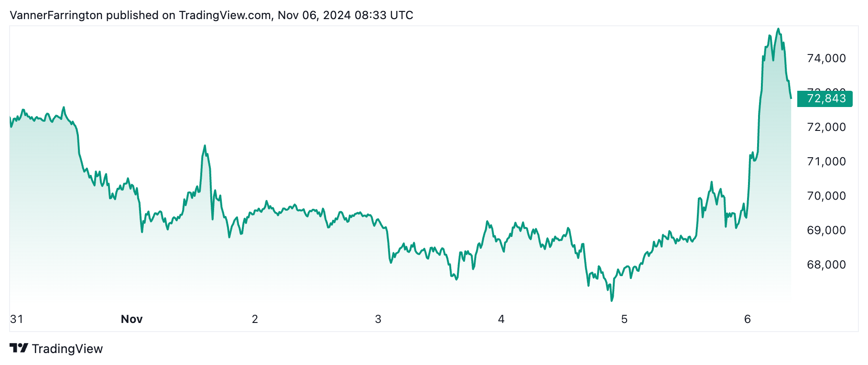Click date 3 on the time axis
This screenshot has width=868, height=365.
(x=378, y=319)
